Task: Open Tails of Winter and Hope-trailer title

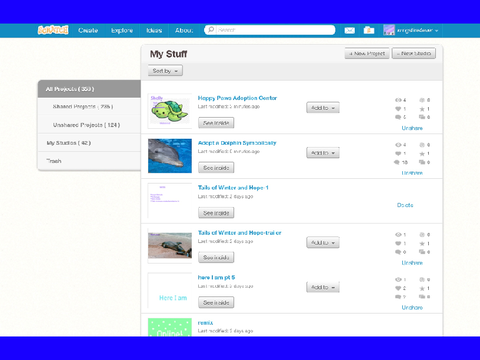Action: coord(240,233)
